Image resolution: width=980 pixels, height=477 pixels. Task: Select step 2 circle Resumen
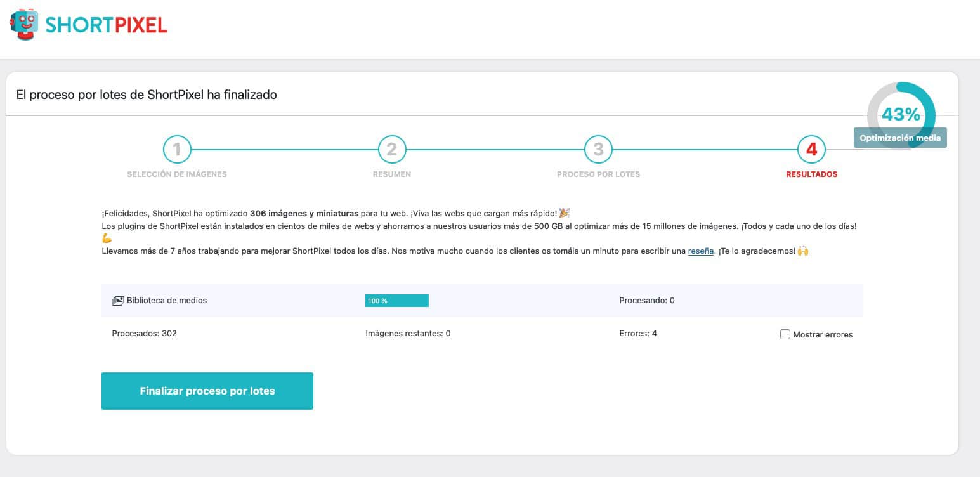(x=392, y=150)
